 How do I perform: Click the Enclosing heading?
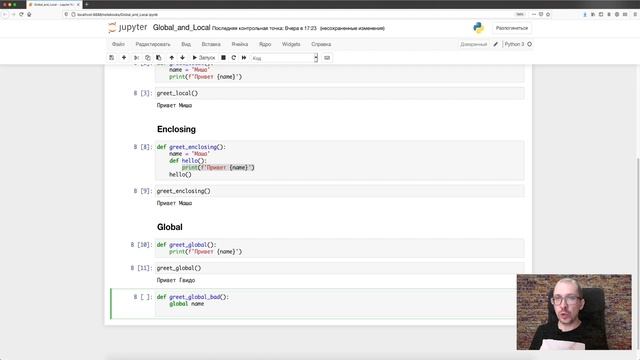(176, 129)
